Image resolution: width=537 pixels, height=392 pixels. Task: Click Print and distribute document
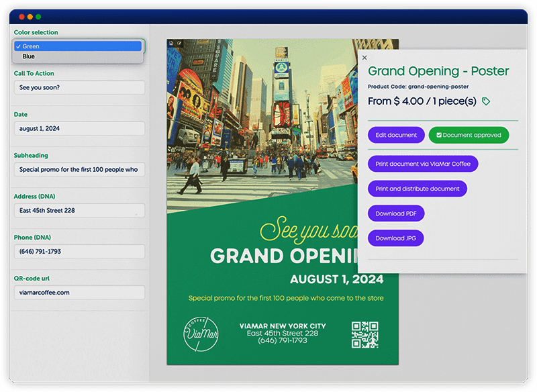click(417, 189)
